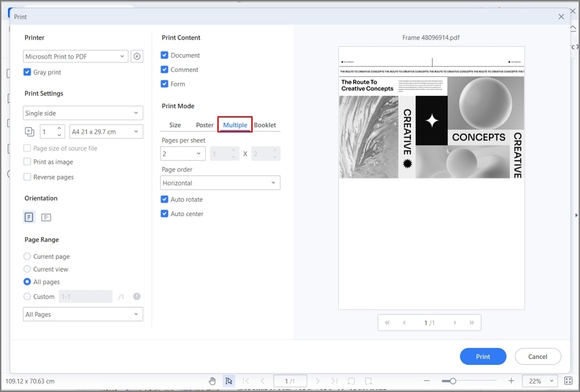The height and width of the screenshot is (392, 580).
Task: Open the Single side dropdown
Action: coord(83,113)
